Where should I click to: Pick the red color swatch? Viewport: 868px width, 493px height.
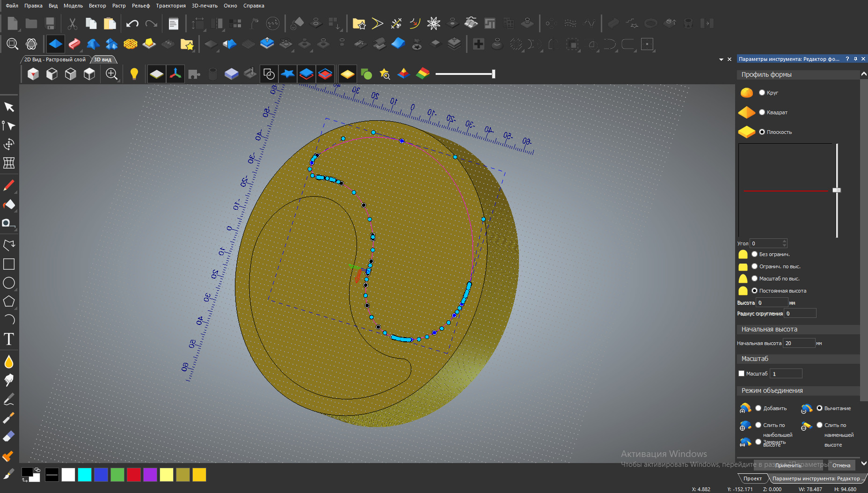133,475
